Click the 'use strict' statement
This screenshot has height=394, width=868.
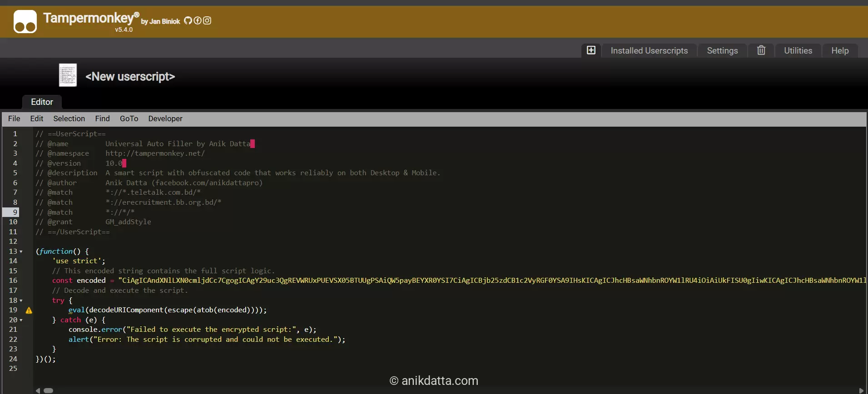79,261
